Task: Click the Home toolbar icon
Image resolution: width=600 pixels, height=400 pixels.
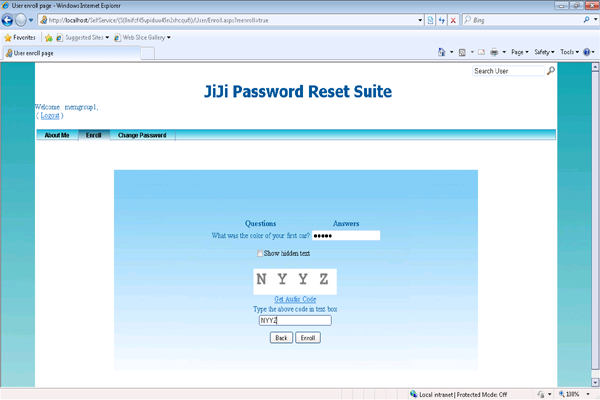Action: point(442,52)
